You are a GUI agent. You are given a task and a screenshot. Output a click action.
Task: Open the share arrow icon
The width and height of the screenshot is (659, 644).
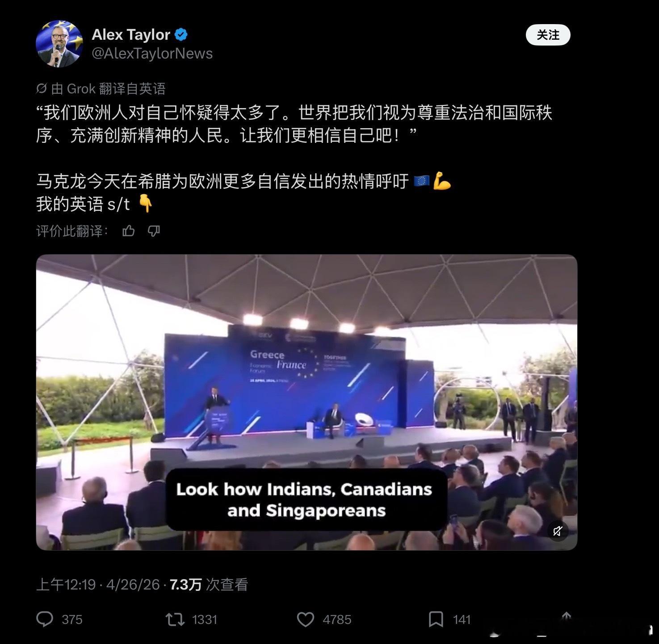(x=566, y=618)
